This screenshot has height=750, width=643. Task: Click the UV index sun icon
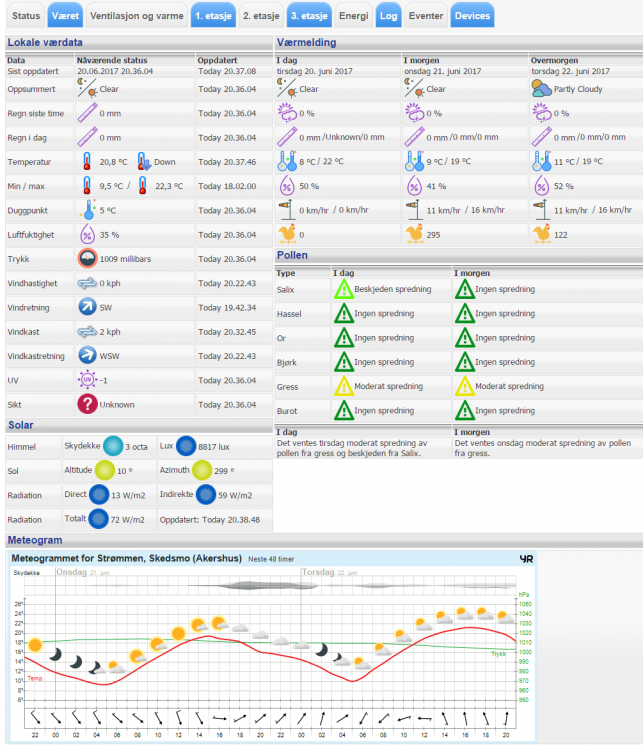[x=88, y=379]
